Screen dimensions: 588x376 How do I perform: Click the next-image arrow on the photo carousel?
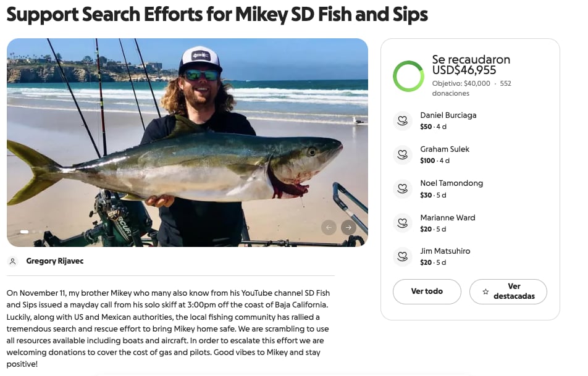pyautogui.click(x=350, y=227)
